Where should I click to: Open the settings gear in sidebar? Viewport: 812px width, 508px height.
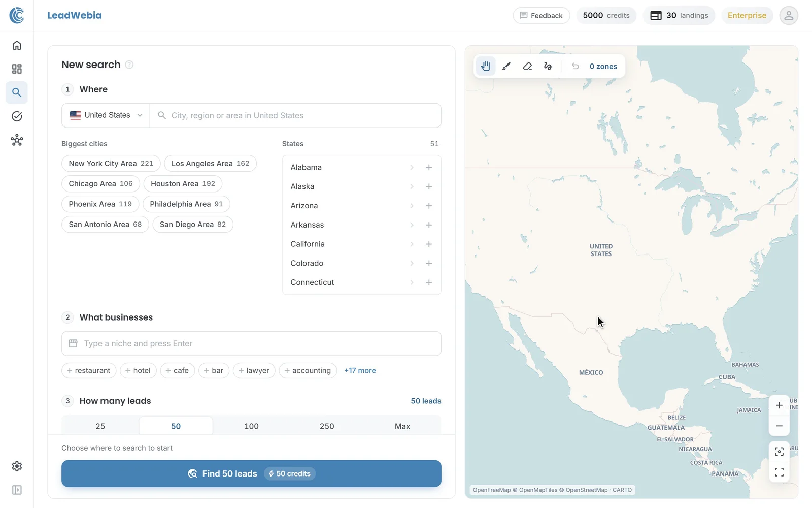click(17, 466)
